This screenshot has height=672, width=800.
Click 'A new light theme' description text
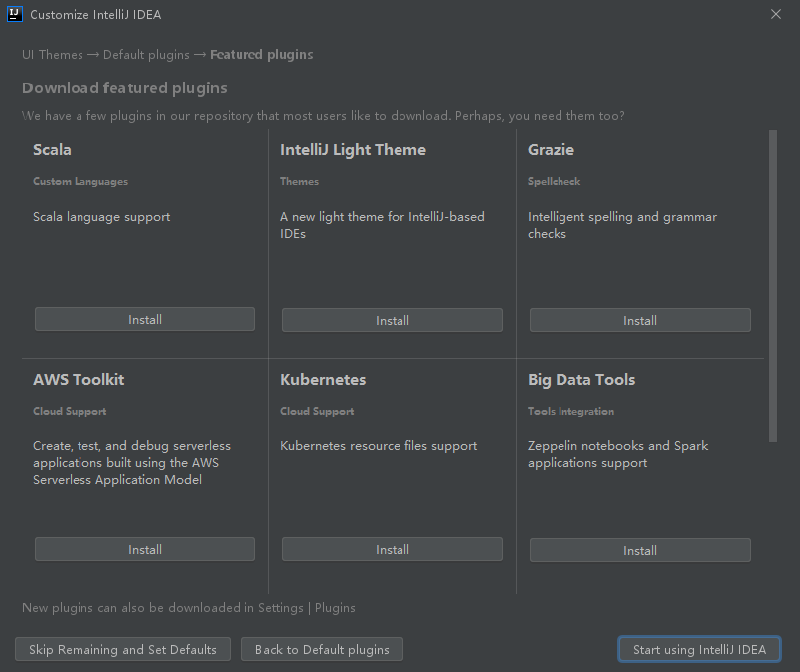coord(383,225)
